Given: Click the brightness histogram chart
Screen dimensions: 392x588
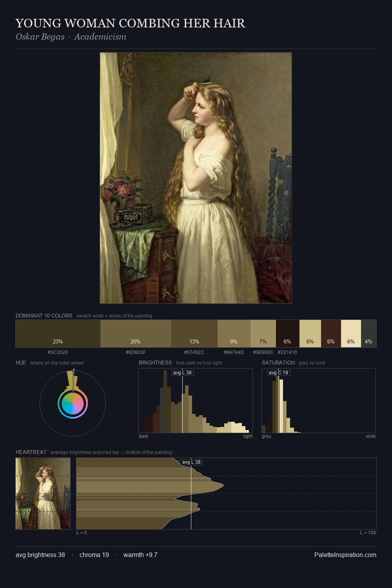Looking at the screenshot, I should [196, 401].
